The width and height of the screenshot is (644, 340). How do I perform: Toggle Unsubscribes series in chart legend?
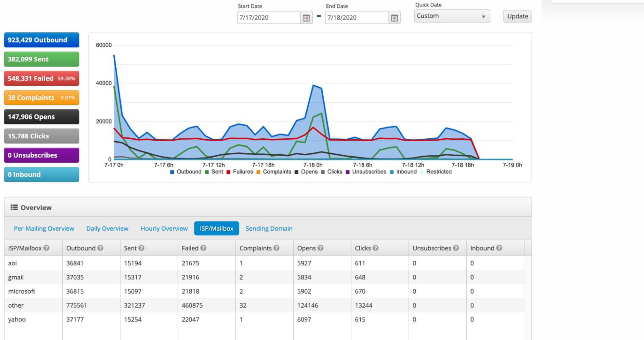tap(366, 172)
